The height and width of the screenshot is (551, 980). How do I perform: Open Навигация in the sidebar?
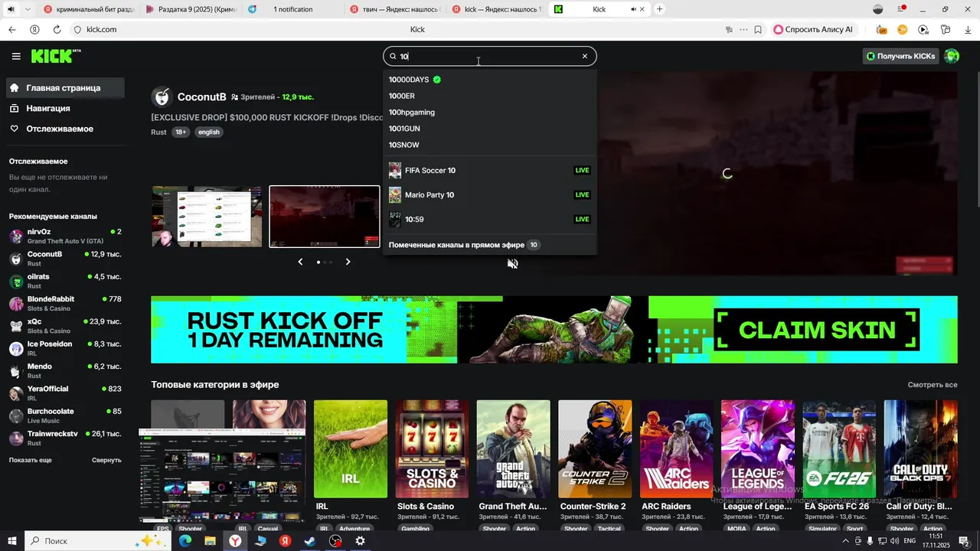click(x=64, y=109)
